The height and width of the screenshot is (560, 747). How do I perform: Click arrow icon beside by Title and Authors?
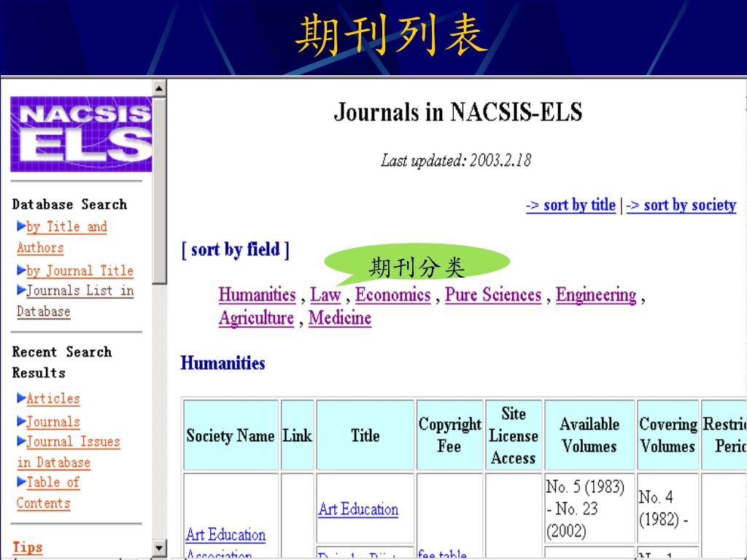[21, 226]
